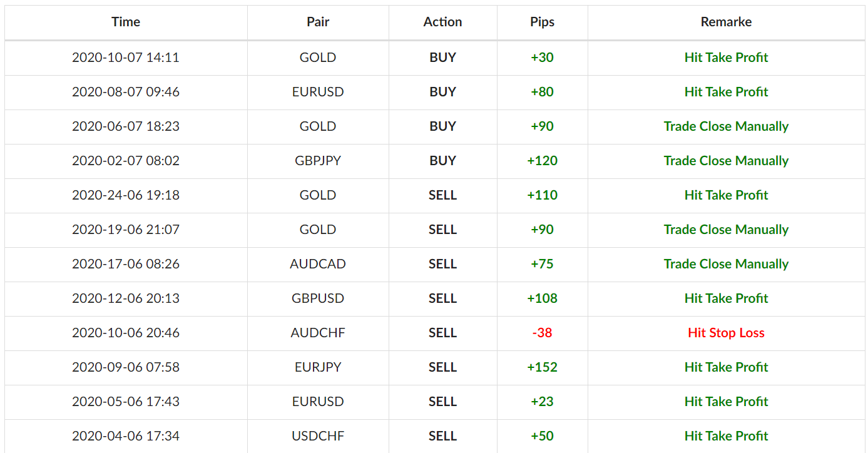Select the 2020-10-07 14:11 time cell
This screenshot has width=868, height=453.
(126, 58)
